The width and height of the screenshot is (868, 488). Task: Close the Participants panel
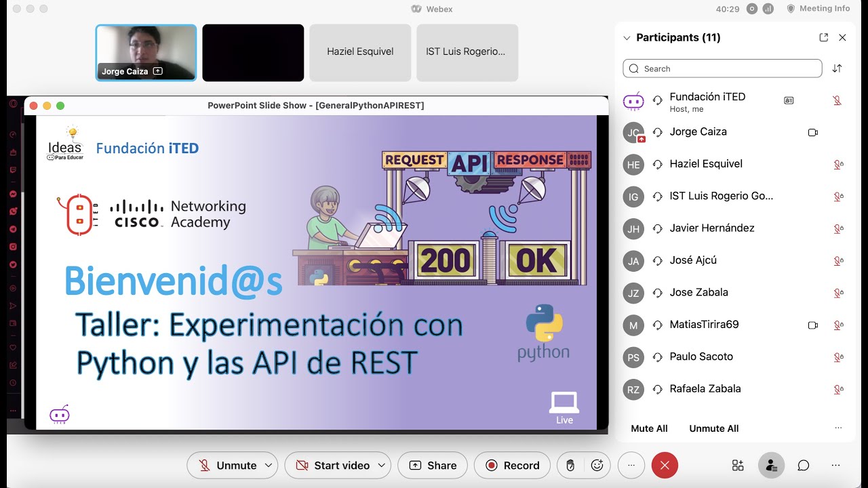(x=842, y=38)
